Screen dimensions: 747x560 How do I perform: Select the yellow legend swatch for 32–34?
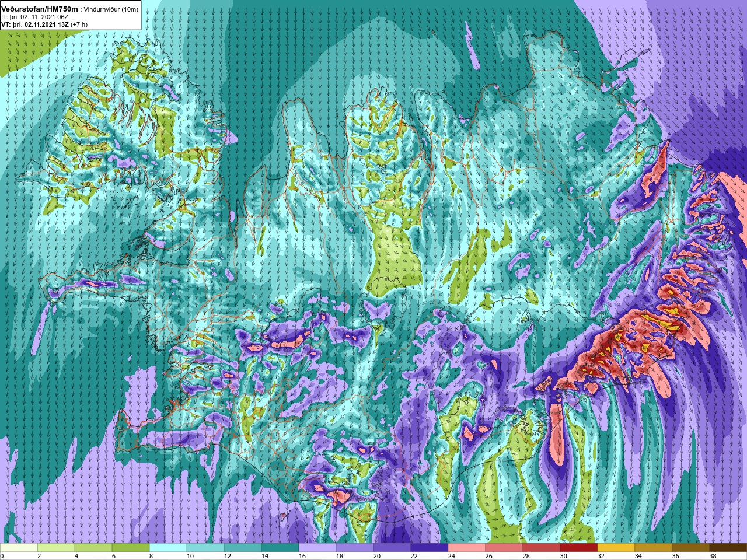[616, 548]
